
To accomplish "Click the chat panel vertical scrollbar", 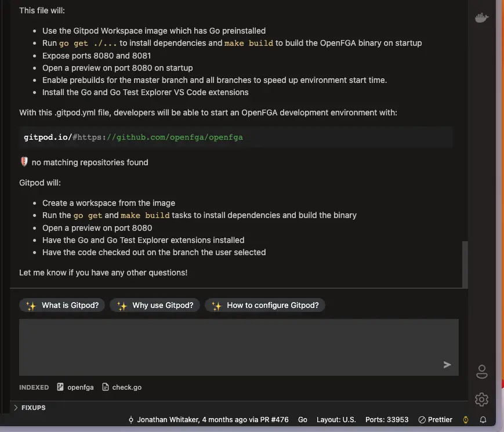I will pos(465,264).
